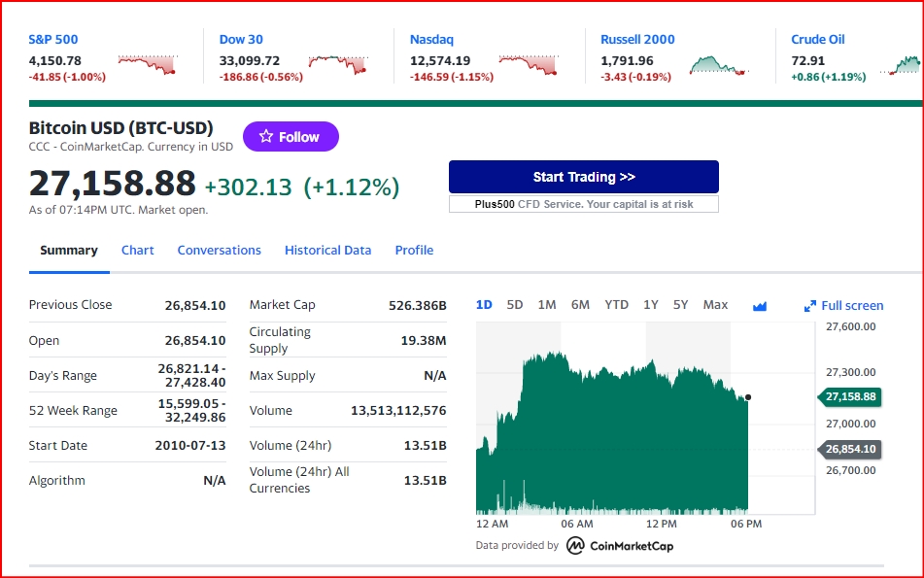Image resolution: width=924 pixels, height=578 pixels.
Task: Click the Start Trading button
Action: coord(583,177)
